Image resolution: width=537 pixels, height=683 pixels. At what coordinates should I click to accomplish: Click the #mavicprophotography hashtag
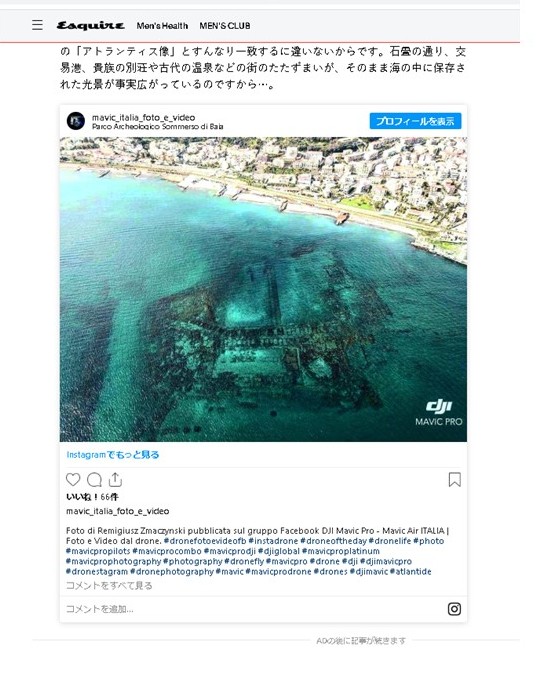pyautogui.click(x=113, y=561)
